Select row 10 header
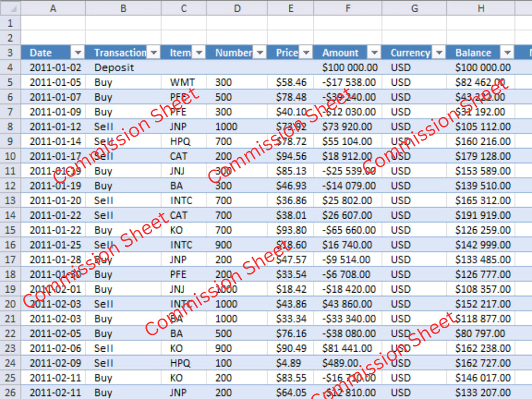Viewport: 532px width, 399px height. point(10,156)
